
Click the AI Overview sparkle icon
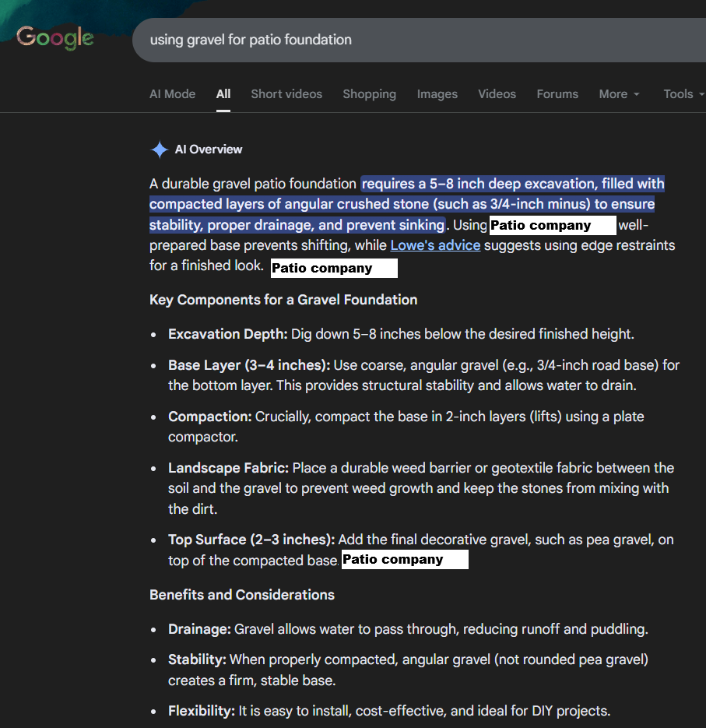point(159,149)
